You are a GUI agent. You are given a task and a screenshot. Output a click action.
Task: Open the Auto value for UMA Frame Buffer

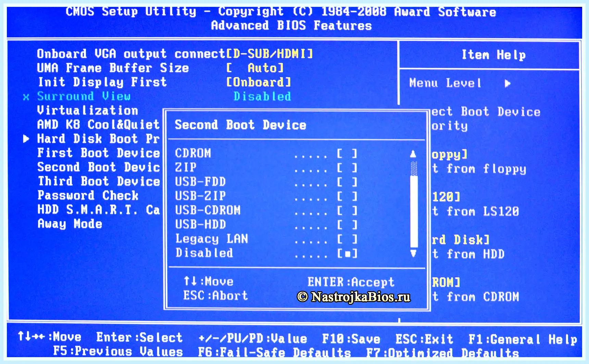[x=255, y=68]
